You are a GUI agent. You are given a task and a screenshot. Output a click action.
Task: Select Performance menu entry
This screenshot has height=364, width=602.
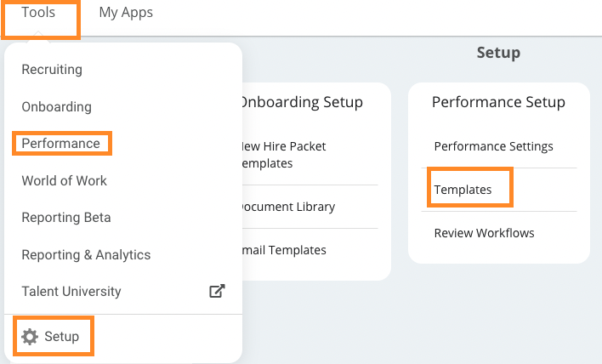[x=60, y=143]
